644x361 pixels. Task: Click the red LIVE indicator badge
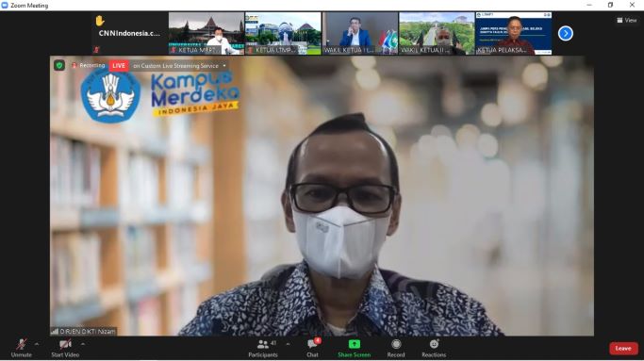click(x=119, y=66)
